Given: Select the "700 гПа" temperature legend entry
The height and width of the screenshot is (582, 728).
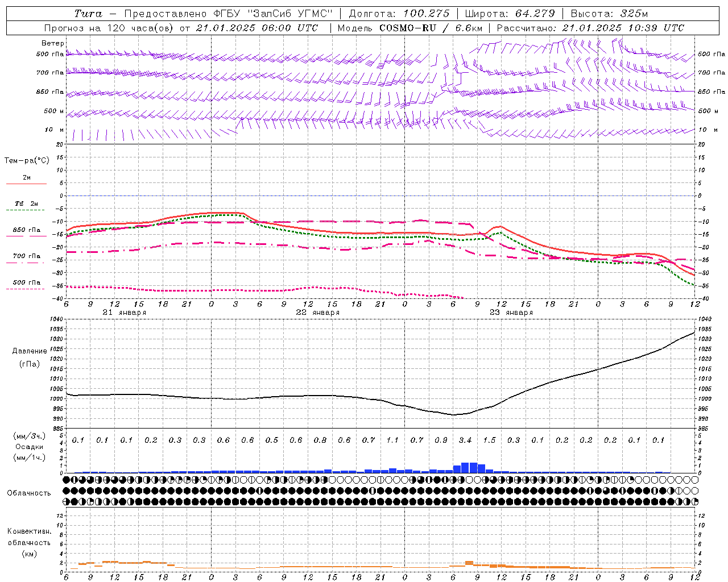Looking at the screenshot, I should click(x=27, y=256).
